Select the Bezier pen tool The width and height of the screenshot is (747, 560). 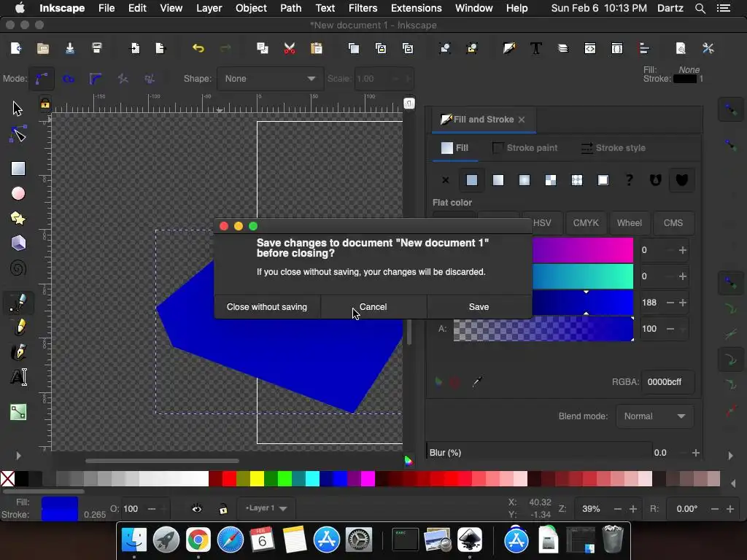click(18, 303)
